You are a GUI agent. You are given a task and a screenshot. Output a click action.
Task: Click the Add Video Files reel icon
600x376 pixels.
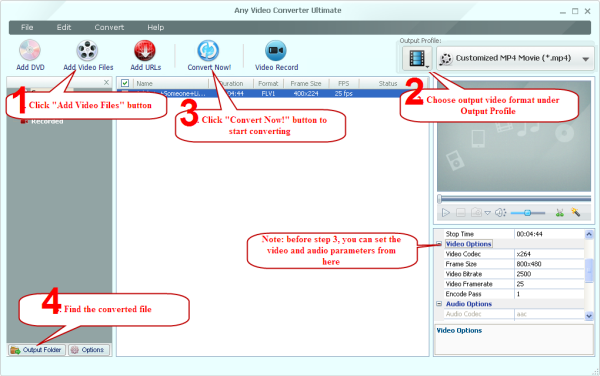click(87, 50)
